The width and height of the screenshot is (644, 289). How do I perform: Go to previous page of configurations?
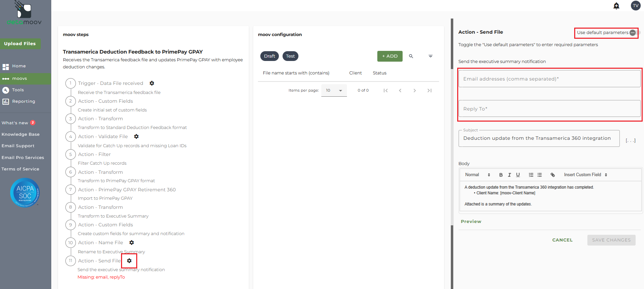(x=400, y=90)
